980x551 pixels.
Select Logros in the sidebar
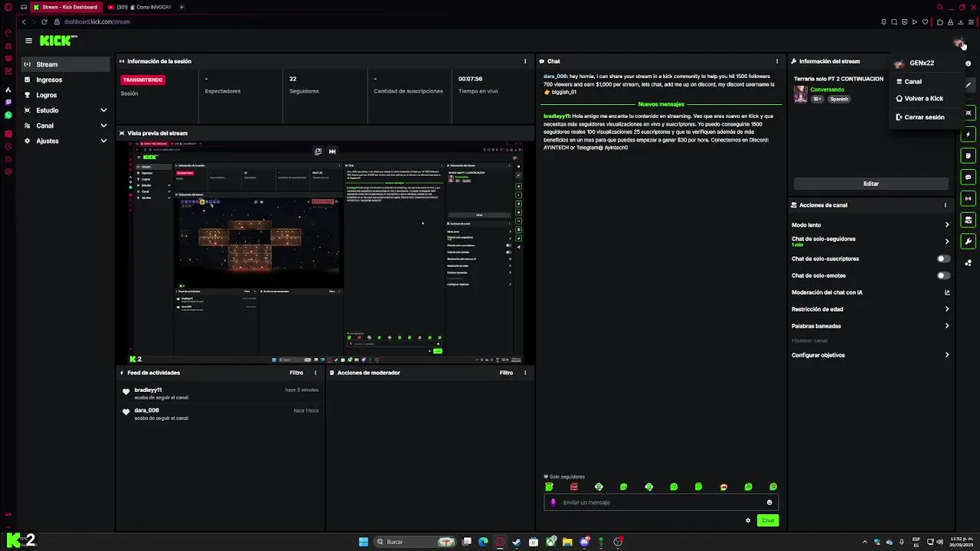tap(66, 95)
